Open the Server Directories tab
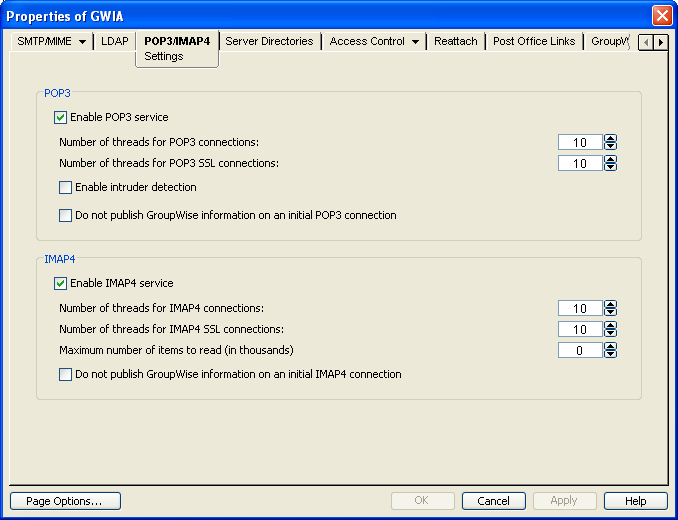 (269, 41)
